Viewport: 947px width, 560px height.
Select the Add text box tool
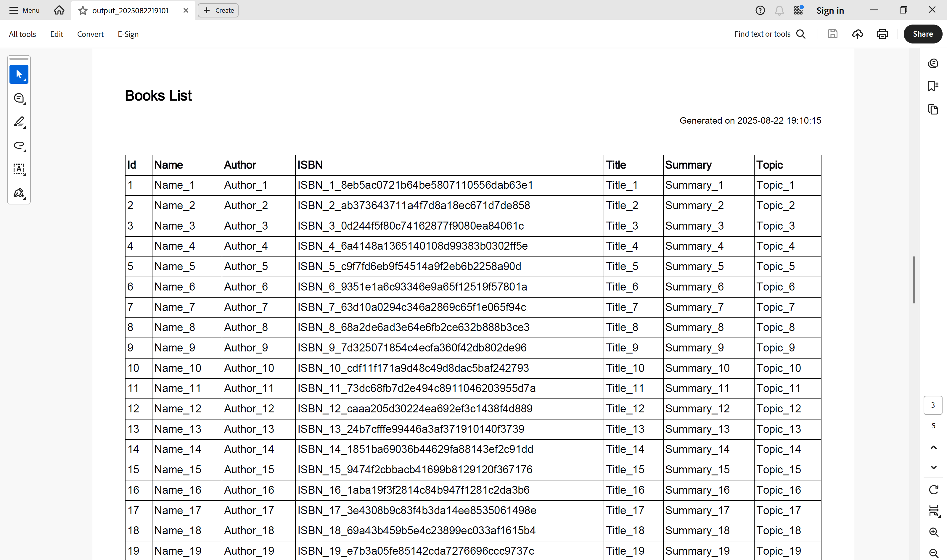tap(19, 169)
